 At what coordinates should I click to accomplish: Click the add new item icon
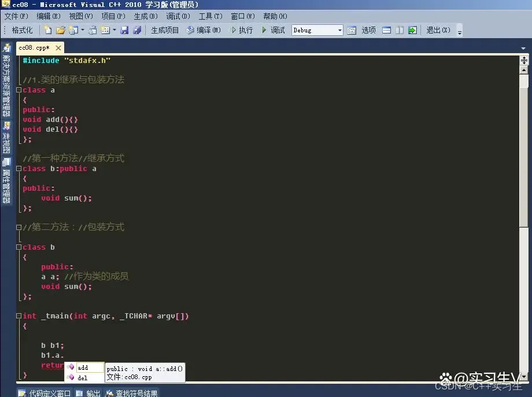[x=73, y=30]
